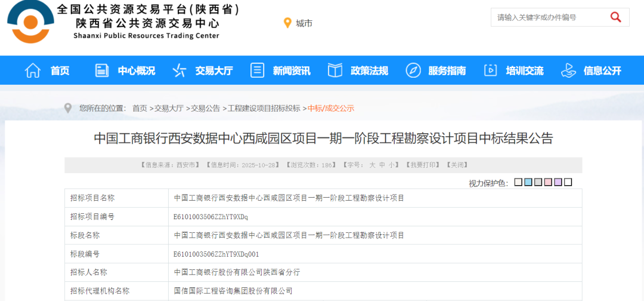Select large font size 大
Viewport: 644px width, 301px height.
(x=373, y=165)
